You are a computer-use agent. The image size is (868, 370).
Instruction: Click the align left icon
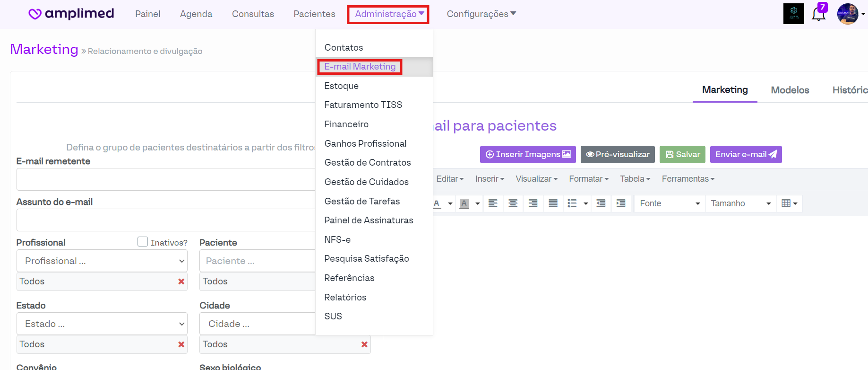tap(493, 203)
